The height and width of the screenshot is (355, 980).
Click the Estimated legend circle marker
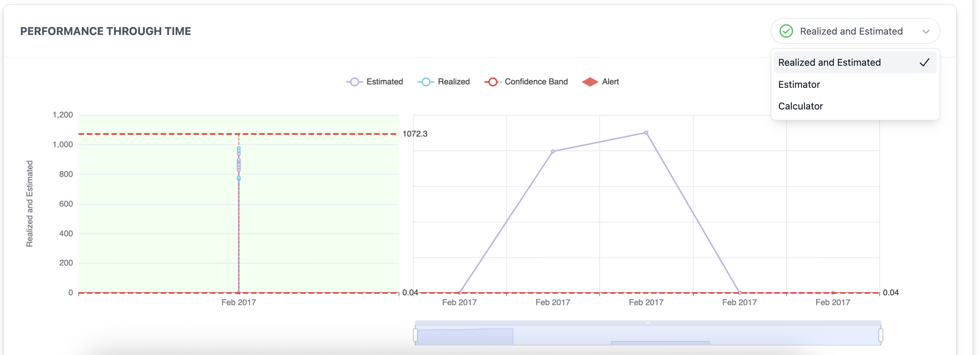coord(354,82)
